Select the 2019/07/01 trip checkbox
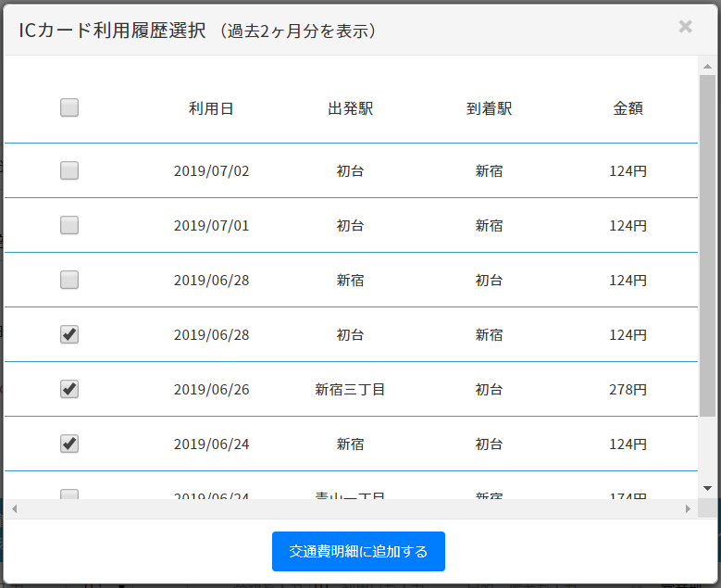Screen dimensions: 721x588 69,225
